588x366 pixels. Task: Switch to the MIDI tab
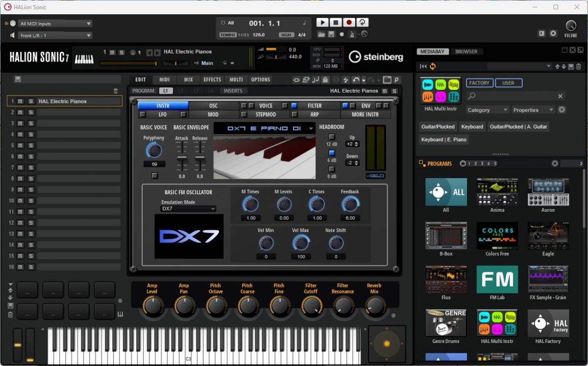tap(165, 79)
